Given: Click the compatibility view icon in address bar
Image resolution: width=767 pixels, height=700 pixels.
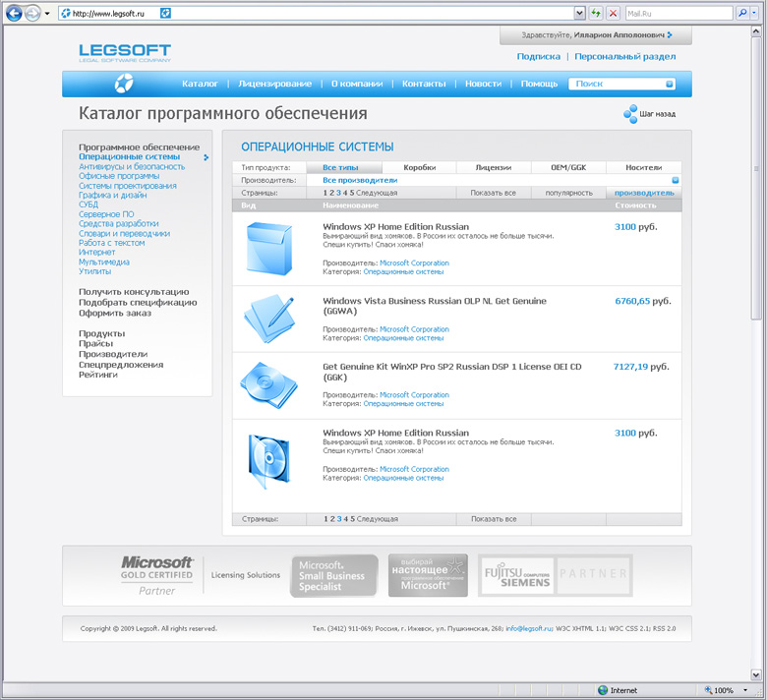Looking at the screenshot, I should point(166,13).
